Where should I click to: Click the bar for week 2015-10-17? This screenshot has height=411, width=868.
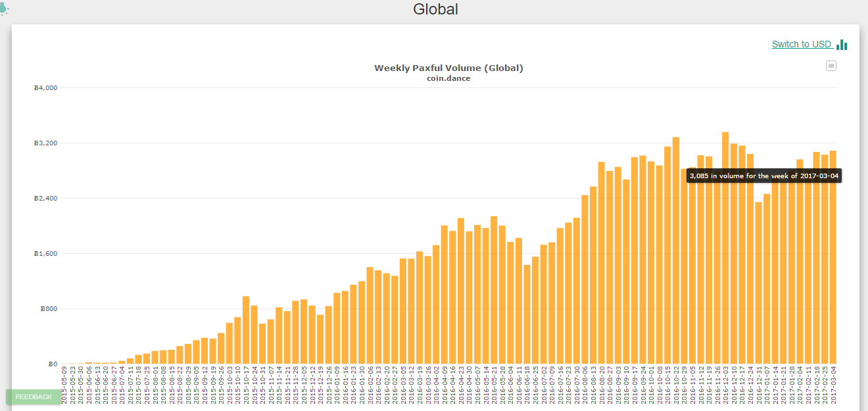point(246,330)
